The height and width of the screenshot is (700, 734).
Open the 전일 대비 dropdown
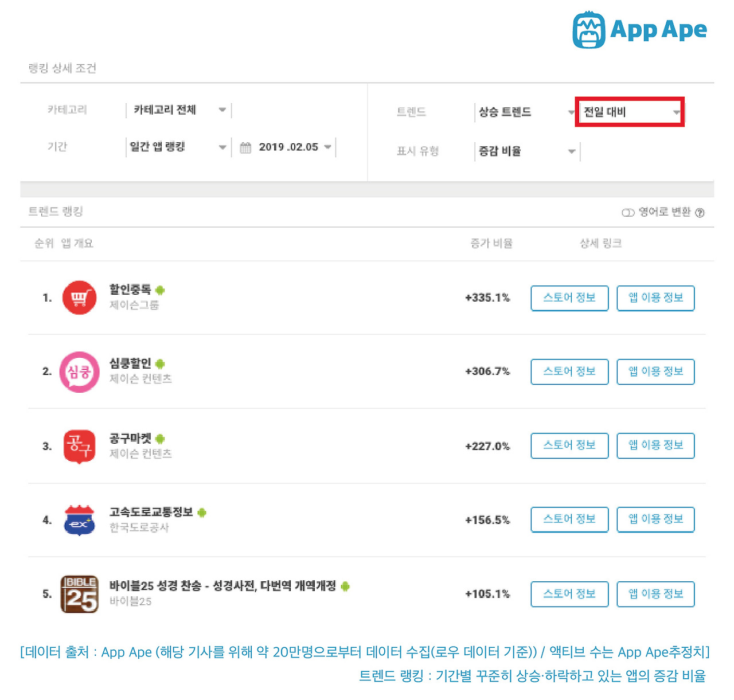pos(630,112)
